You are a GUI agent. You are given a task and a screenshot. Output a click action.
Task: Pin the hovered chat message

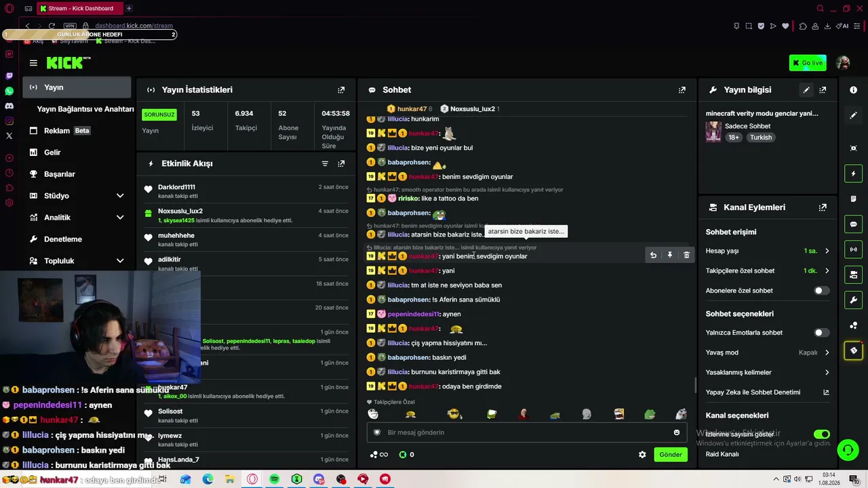(x=670, y=256)
